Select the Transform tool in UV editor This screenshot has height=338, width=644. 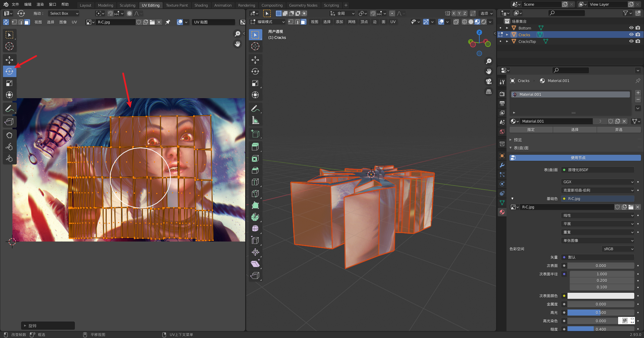(x=9, y=95)
